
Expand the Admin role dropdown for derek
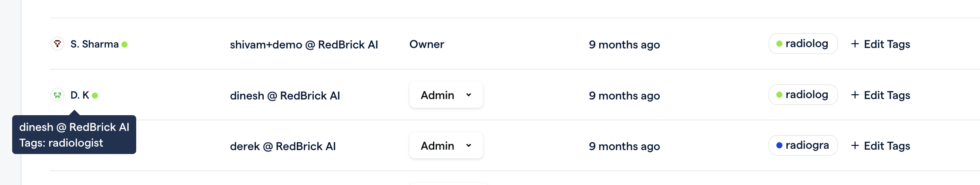(x=446, y=146)
